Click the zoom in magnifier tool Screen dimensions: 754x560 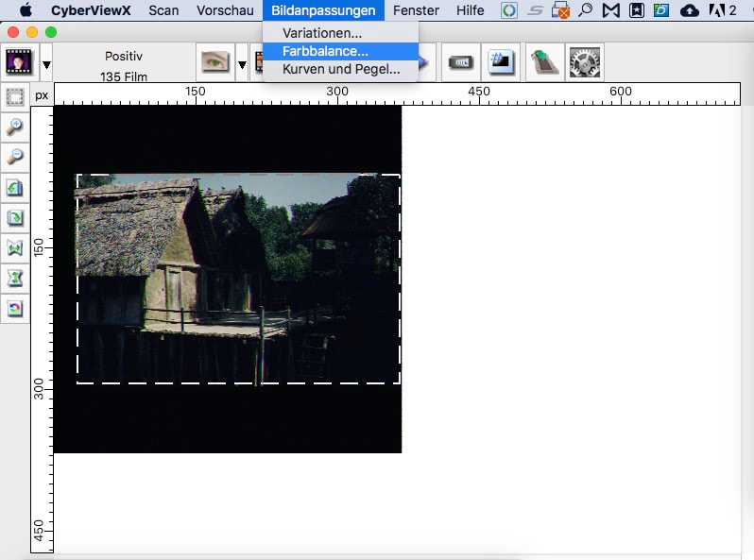point(15,127)
